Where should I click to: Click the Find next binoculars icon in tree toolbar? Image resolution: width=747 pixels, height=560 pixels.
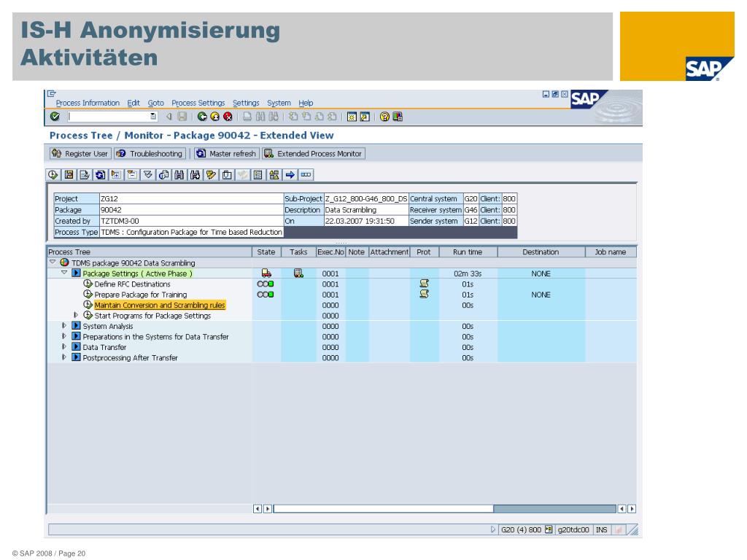(x=196, y=175)
